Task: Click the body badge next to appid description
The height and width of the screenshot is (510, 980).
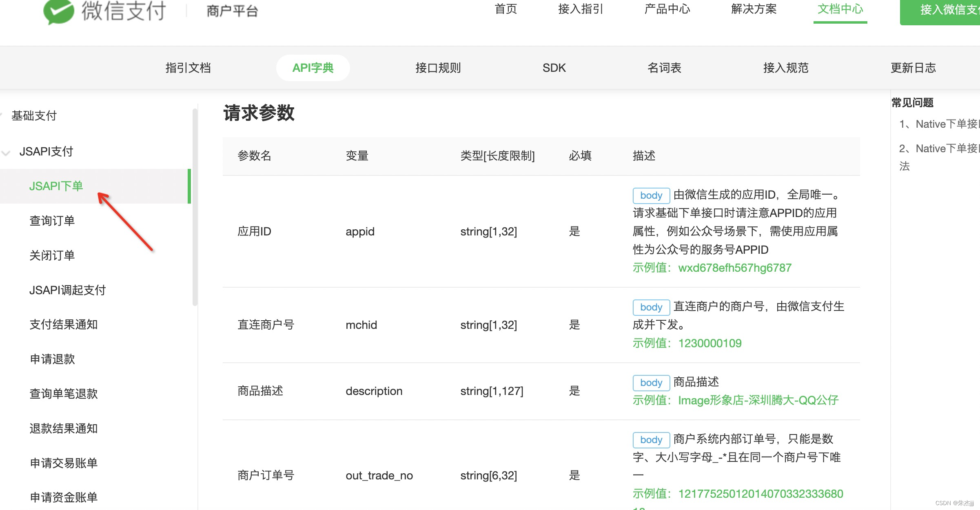Action: pyautogui.click(x=651, y=195)
